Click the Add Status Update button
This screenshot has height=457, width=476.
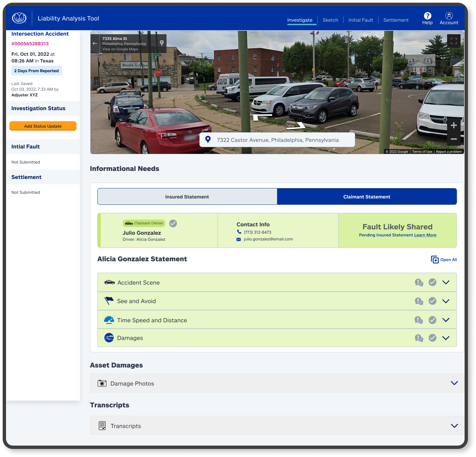(x=43, y=126)
